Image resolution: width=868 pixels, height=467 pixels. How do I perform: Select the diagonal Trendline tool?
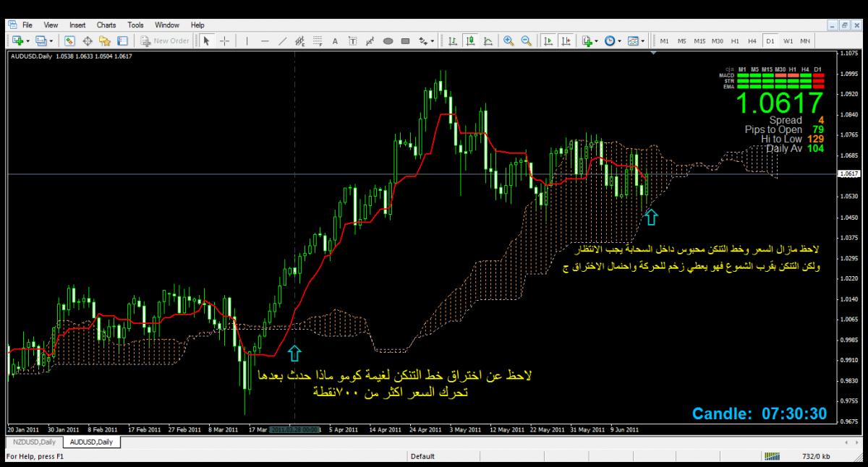tap(283, 41)
